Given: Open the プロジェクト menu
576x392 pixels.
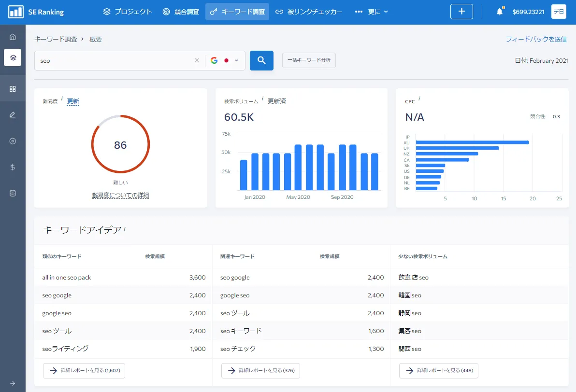Looking at the screenshot, I should [128, 12].
